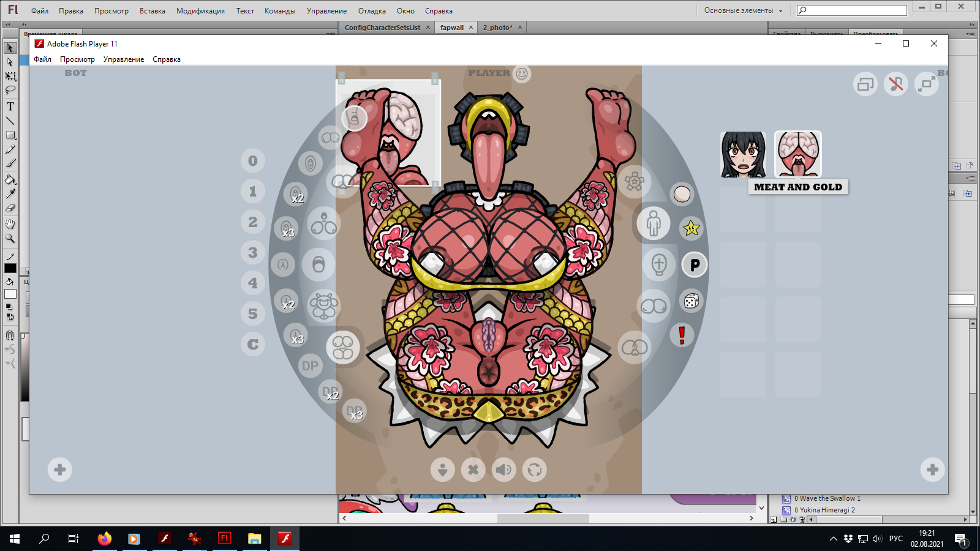Select the Text tool
Screen dimensions: 980x551
pos(10,107)
